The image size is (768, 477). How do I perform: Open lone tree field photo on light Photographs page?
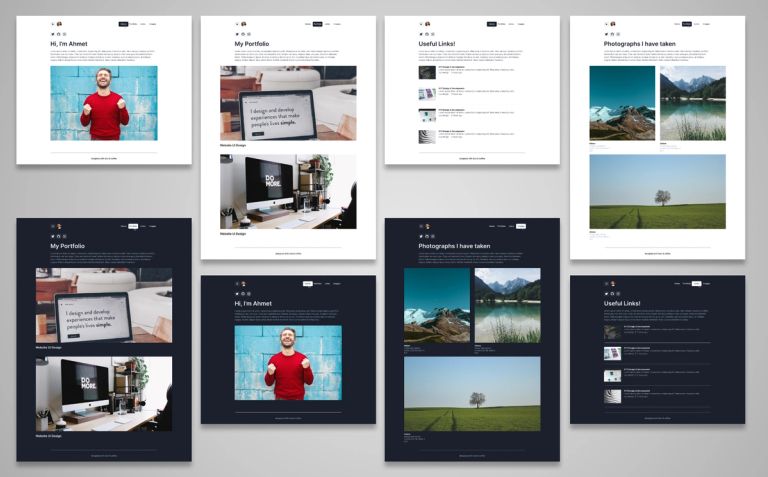658,192
